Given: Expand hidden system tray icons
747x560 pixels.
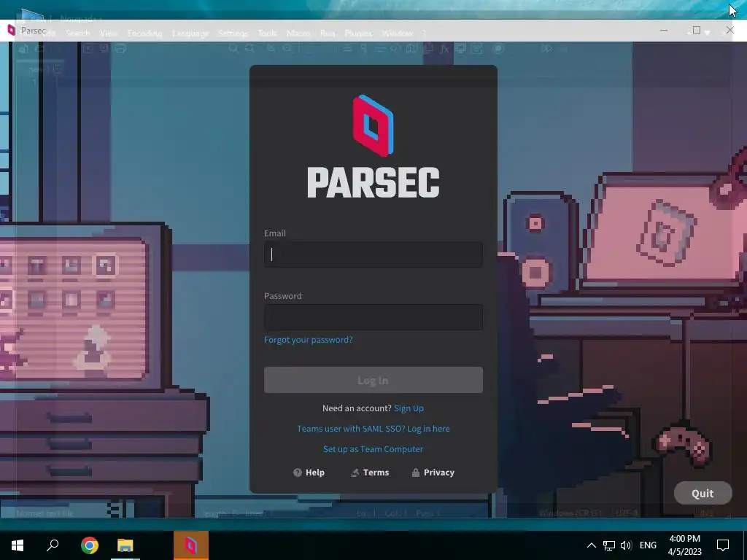Looking at the screenshot, I should click(591, 545).
